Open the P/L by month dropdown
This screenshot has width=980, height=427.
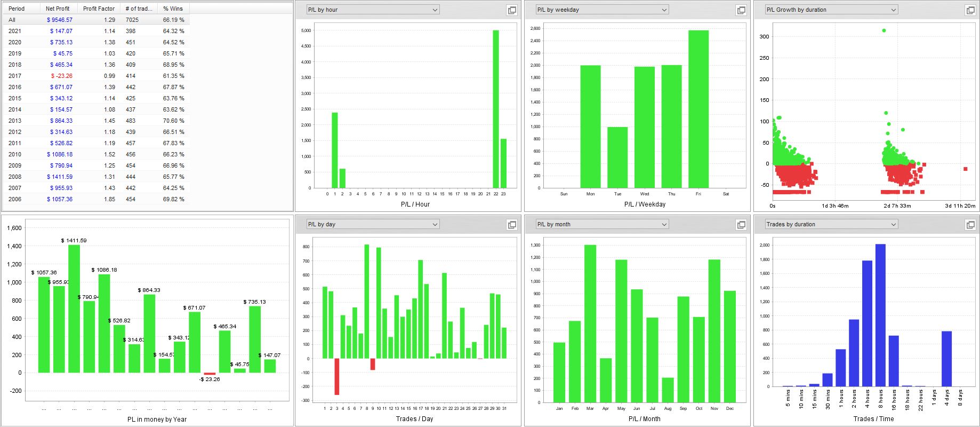point(602,224)
